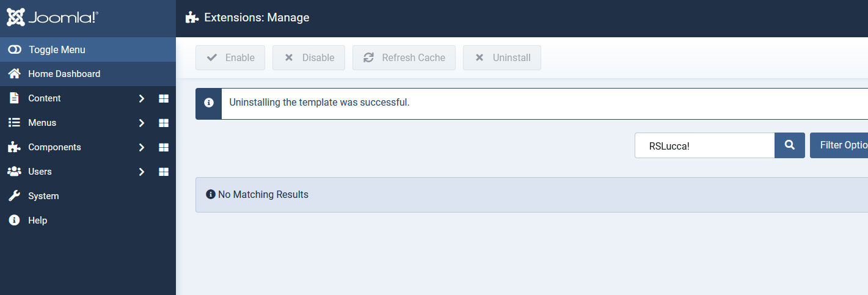The height and width of the screenshot is (295, 868).
Task: Expand the Content menu chevron
Action: [x=141, y=98]
